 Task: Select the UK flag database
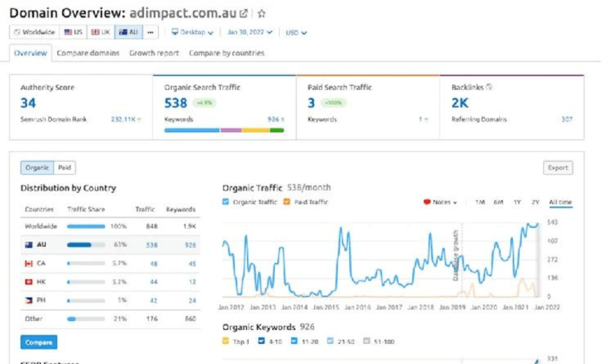(x=101, y=32)
